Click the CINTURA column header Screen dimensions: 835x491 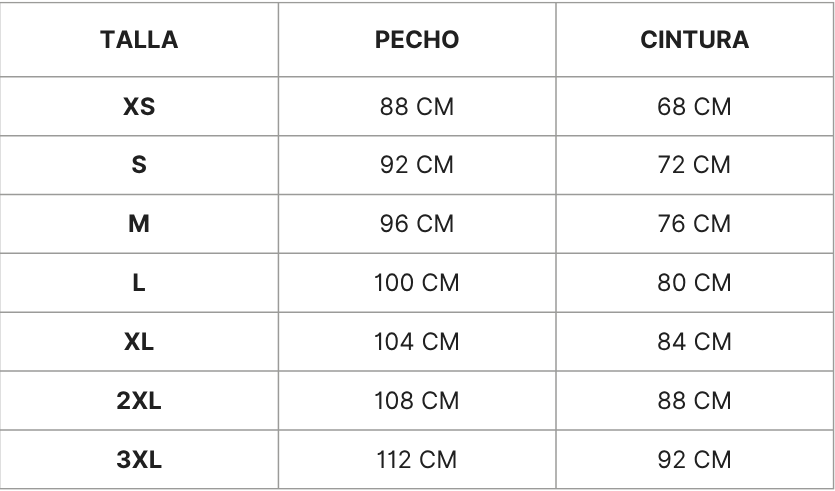click(x=695, y=41)
